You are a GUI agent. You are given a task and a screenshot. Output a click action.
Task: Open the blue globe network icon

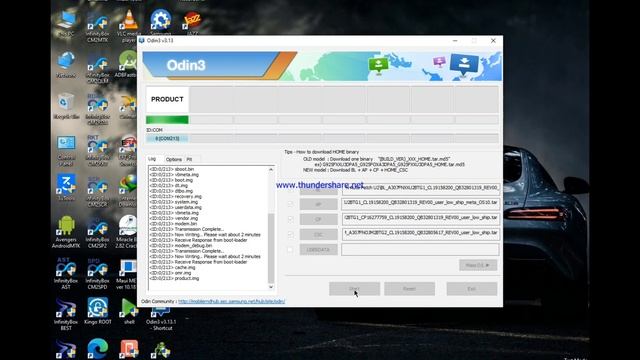point(66,65)
